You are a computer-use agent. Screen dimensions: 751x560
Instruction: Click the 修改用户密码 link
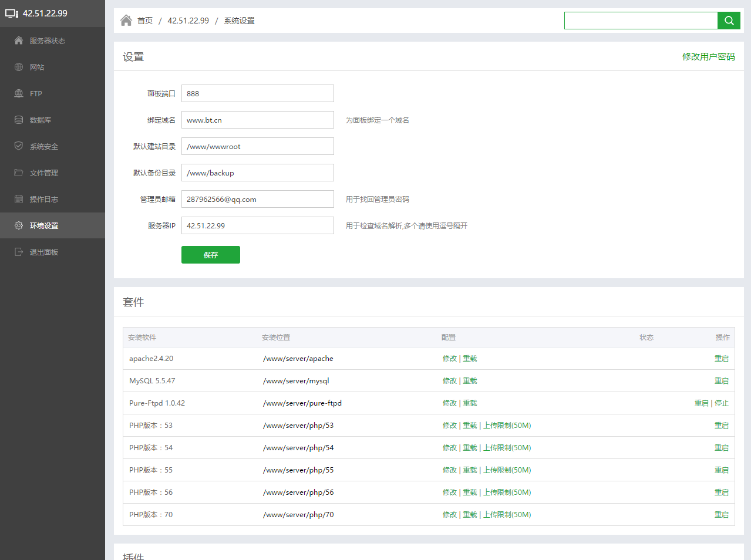[708, 57]
